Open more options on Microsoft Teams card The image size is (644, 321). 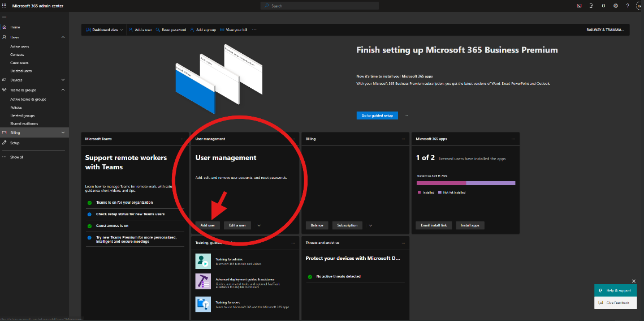coord(183,139)
